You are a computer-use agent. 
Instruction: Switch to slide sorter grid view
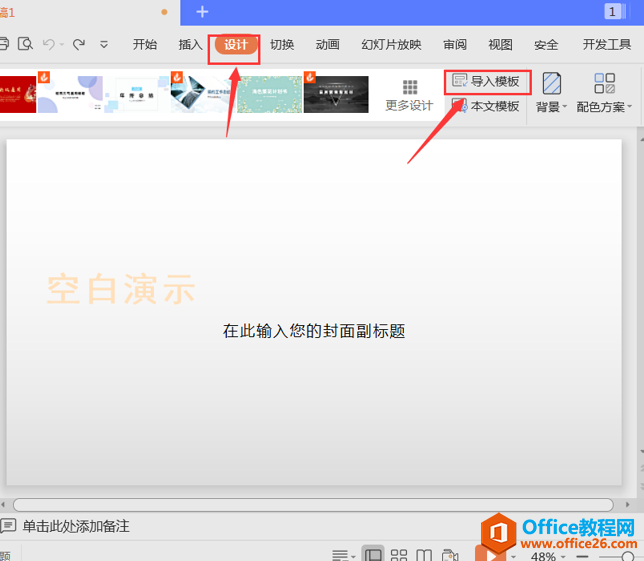pyautogui.click(x=398, y=555)
